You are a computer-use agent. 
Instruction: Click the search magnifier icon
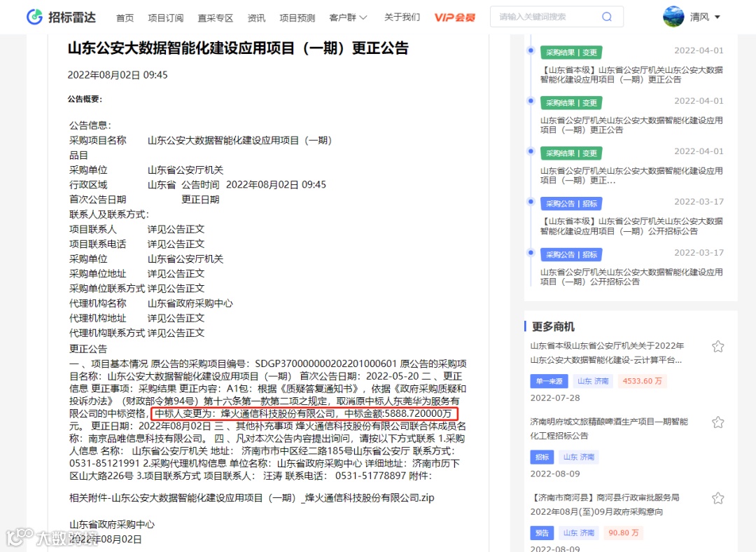(x=606, y=17)
